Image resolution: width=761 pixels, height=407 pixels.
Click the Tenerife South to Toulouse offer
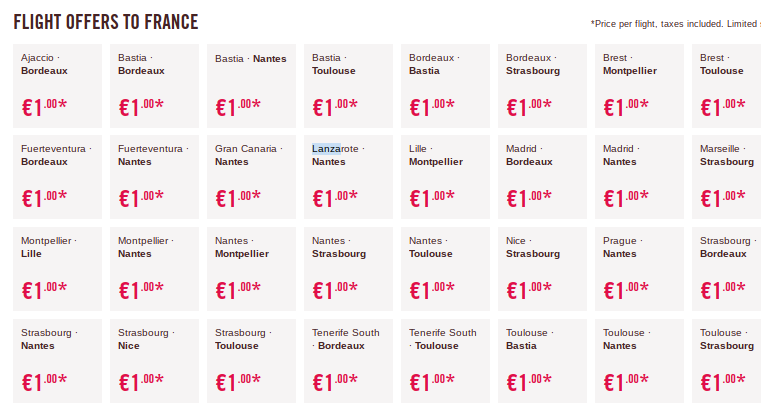coord(445,360)
